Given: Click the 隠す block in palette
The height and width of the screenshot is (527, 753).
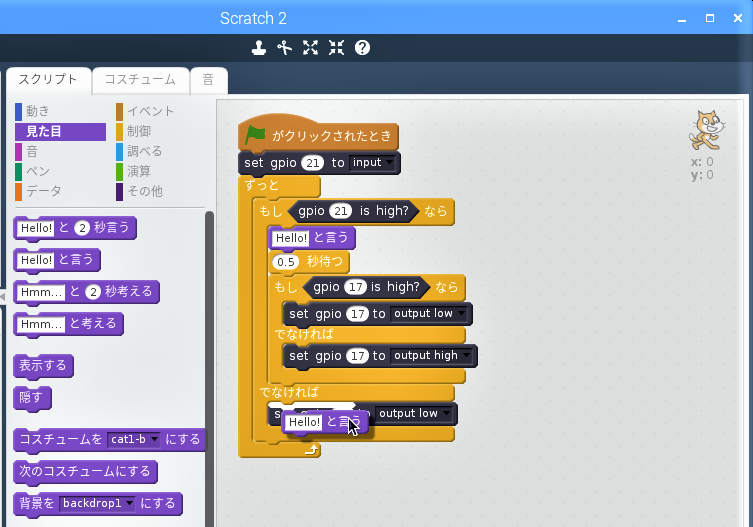Looking at the screenshot, I should (32, 398).
